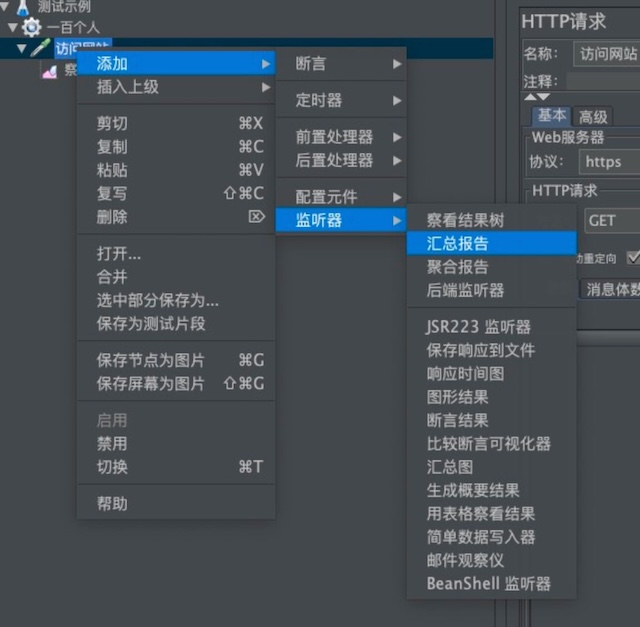
Task: Add 用表格察看结果 listener
Action: click(492, 514)
